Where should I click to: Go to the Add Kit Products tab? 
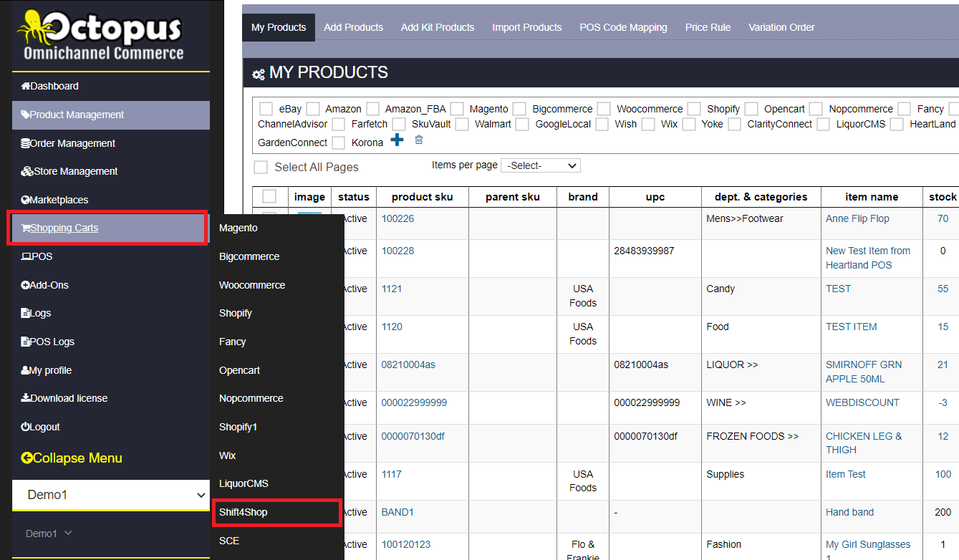point(438,27)
